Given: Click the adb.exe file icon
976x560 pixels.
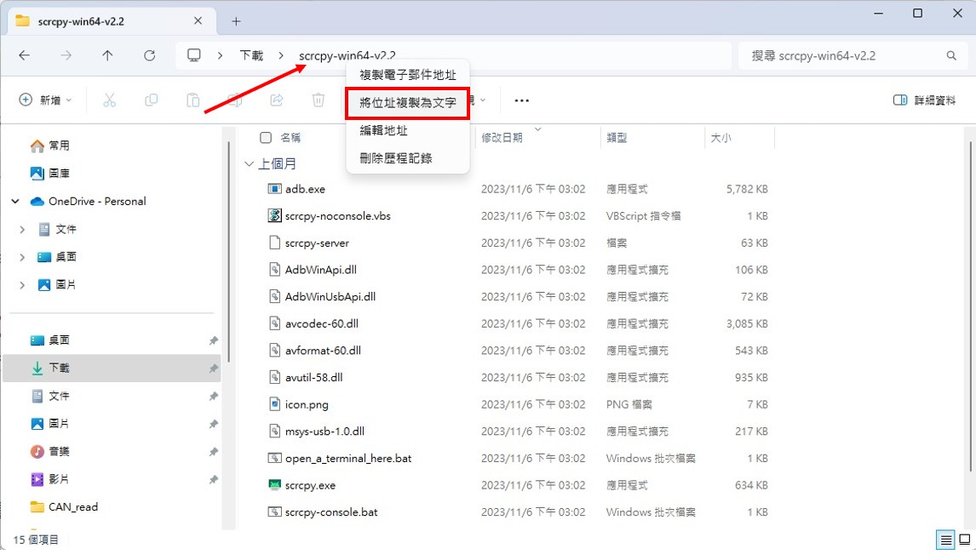Looking at the screenshot, I should point(274,189).
